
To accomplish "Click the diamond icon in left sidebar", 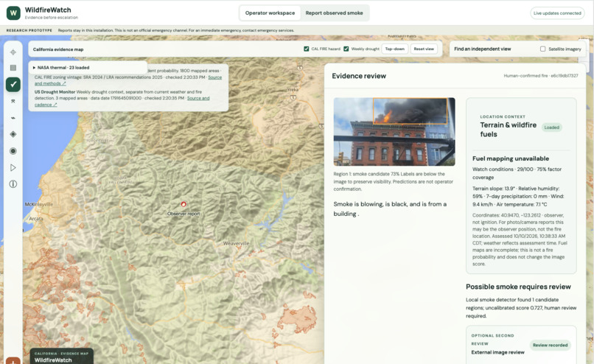I will pyautogui.click(x=13, y=134).
